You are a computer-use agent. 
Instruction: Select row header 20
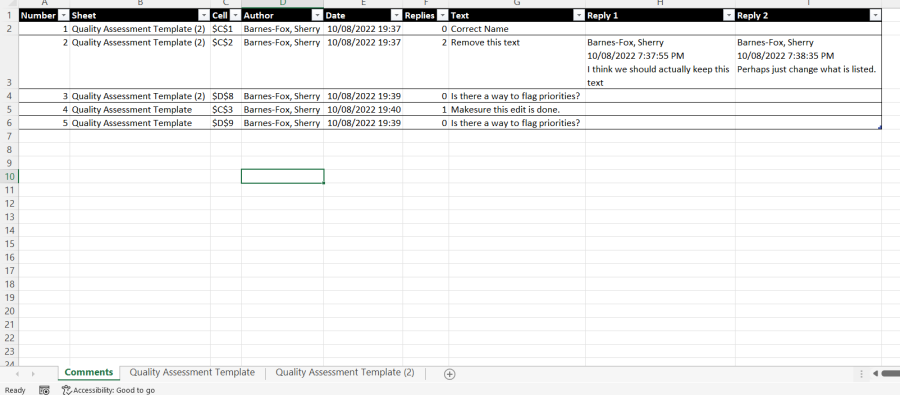click(9, 311)
